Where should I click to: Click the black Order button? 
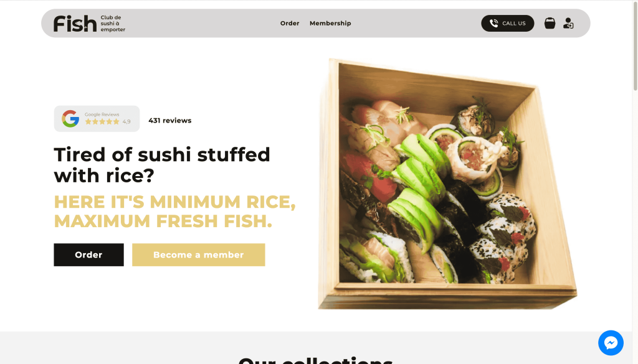88,254
